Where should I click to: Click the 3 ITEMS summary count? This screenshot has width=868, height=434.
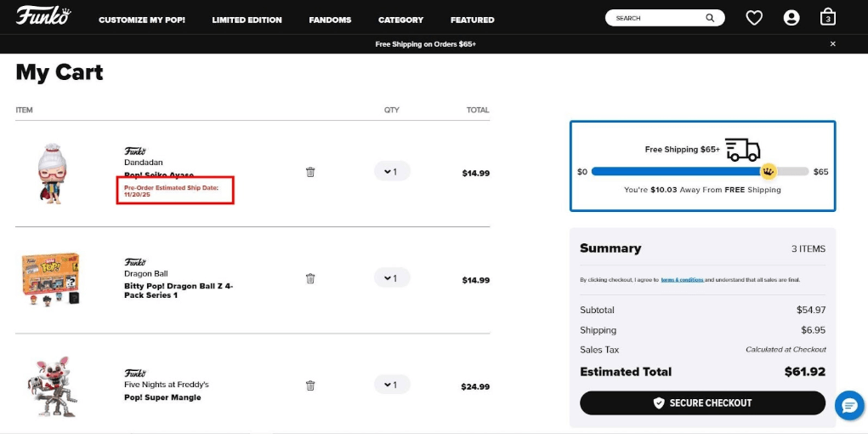(808, 248)
